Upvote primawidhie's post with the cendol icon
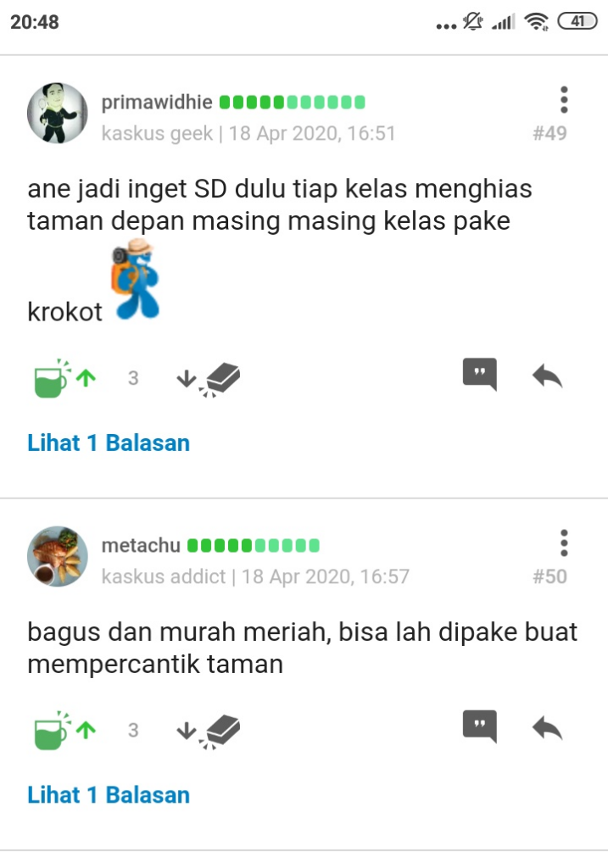 click(x=64, y=379)
